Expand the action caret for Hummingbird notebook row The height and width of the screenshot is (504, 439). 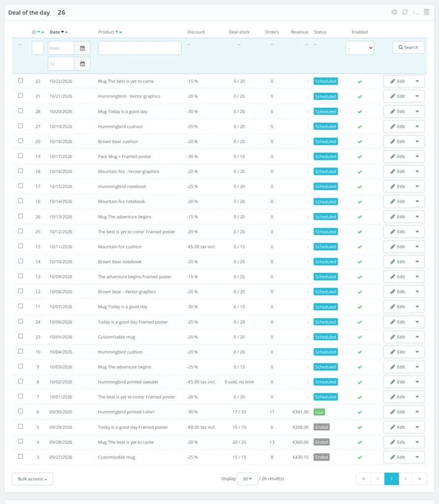(x=417, y=187)
